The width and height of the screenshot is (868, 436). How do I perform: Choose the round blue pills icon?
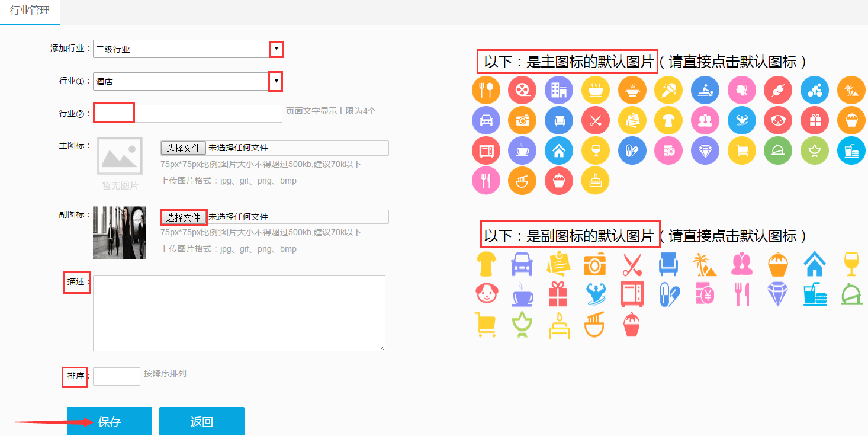click(x=632, y=150)
